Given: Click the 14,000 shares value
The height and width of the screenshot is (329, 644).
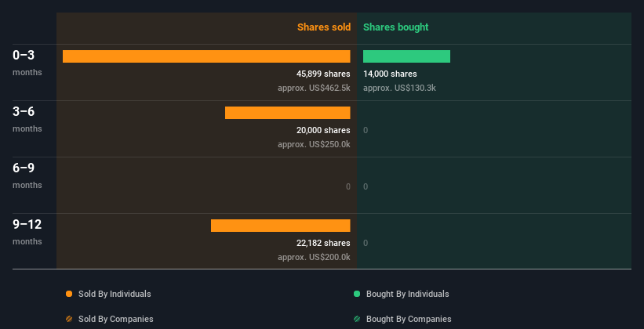Looking at the screenshot, I should point(390,74).
